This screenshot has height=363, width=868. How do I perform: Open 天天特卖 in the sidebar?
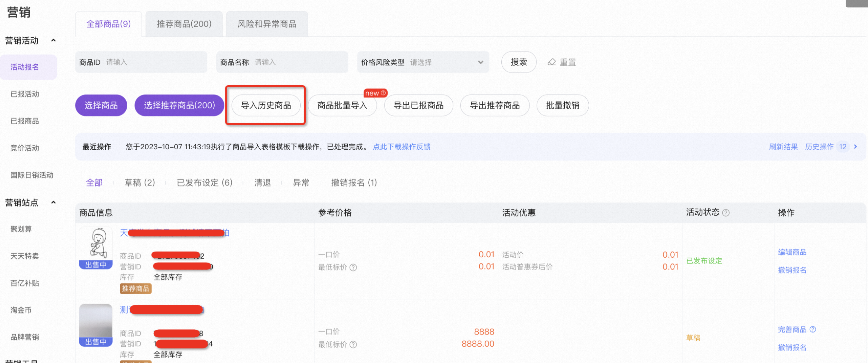(25, 256)
